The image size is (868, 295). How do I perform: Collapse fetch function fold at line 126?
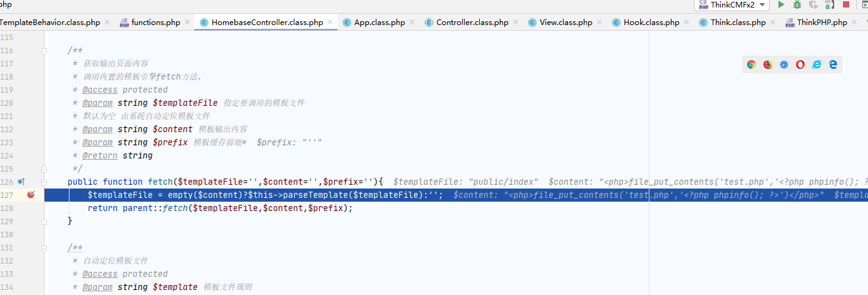(44, 182)
